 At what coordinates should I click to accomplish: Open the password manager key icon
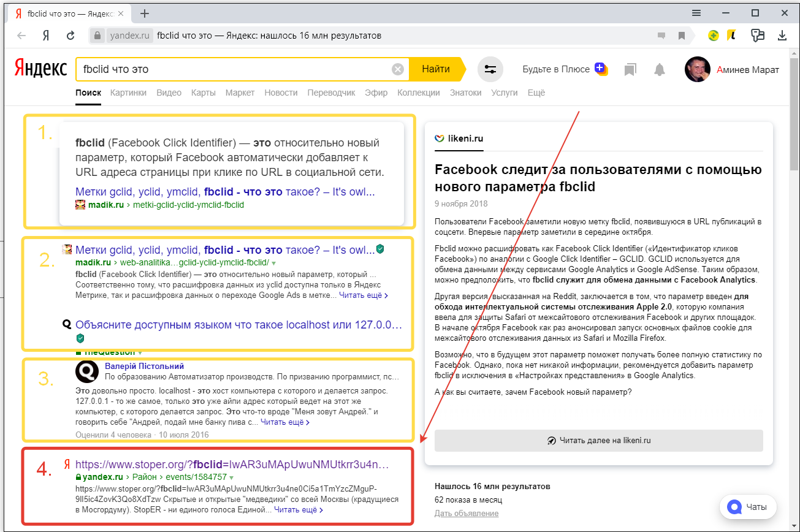point(758,36)
